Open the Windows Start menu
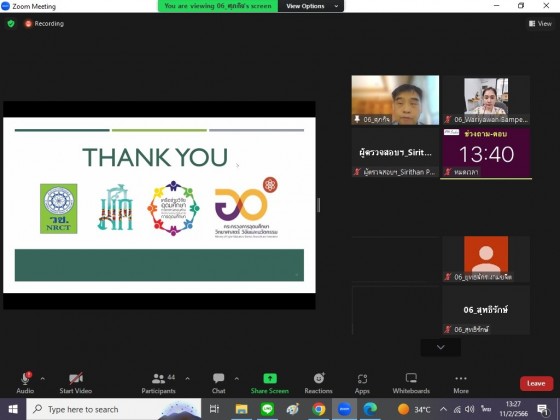 click(x=13, y=409)
